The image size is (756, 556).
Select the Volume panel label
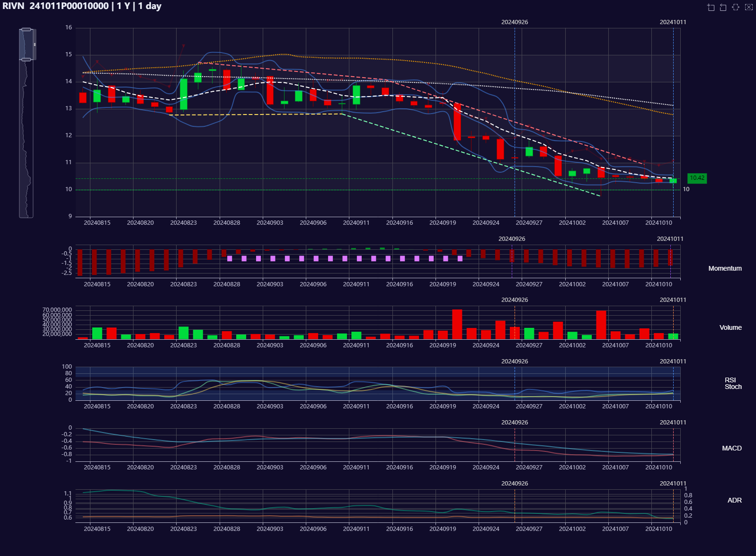tap(730, 327)
